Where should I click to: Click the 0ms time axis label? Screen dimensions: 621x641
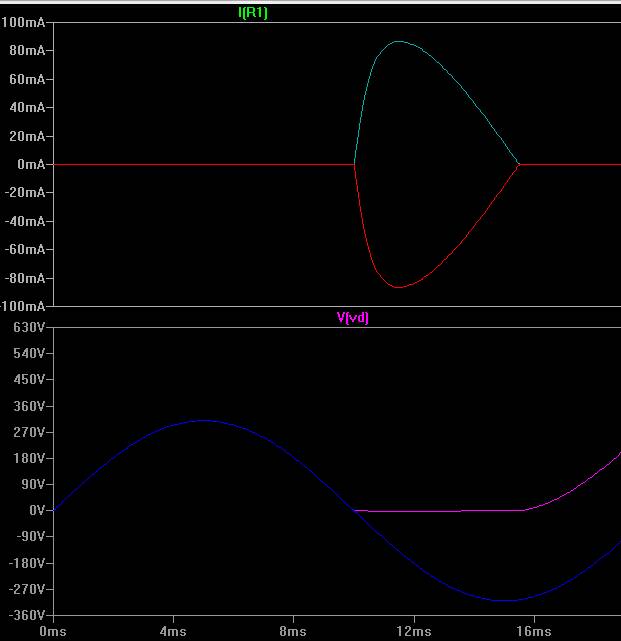(53, 631)
